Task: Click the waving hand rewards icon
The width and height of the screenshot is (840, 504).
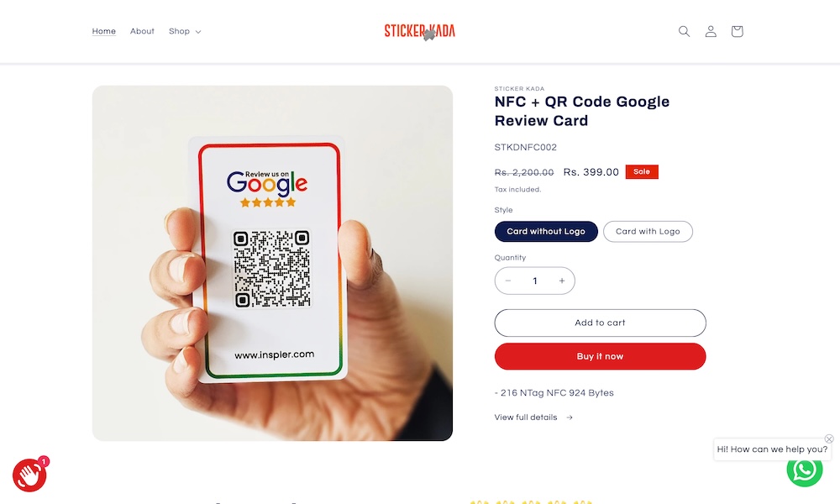Action: click(x=29, y=475)
